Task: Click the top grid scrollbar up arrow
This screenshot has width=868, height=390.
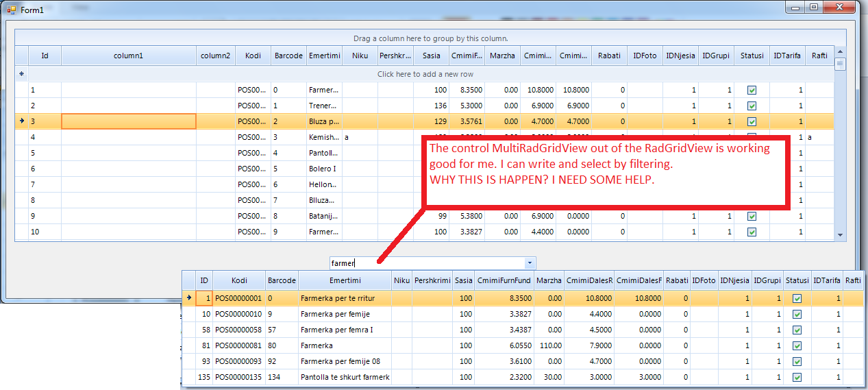Action: point(841,52)
